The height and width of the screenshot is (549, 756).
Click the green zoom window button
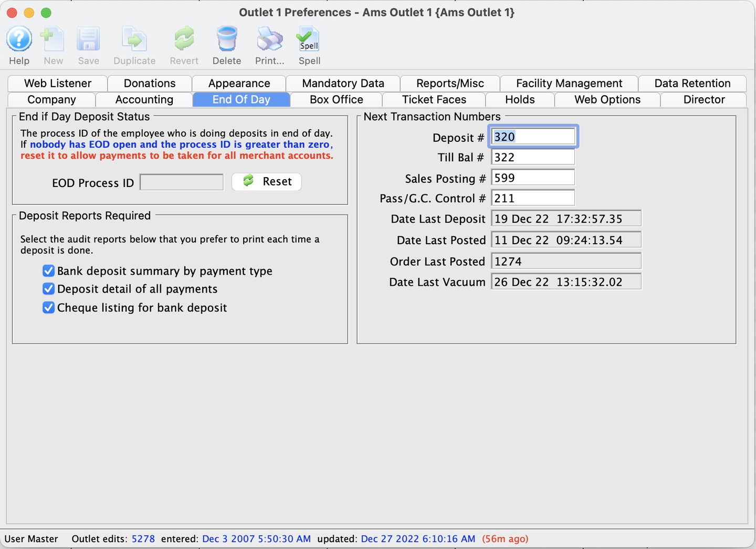click(46, 13)
